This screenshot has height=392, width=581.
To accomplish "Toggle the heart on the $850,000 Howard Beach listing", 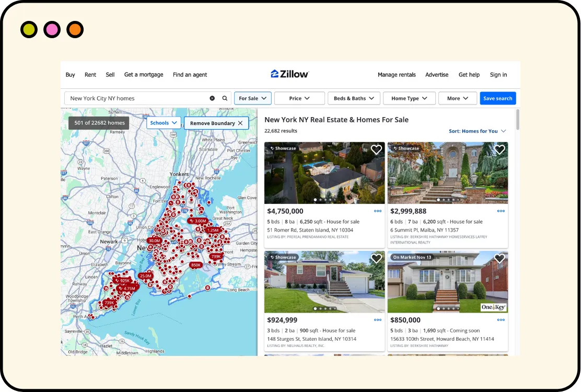I will (x=499, y=258).
